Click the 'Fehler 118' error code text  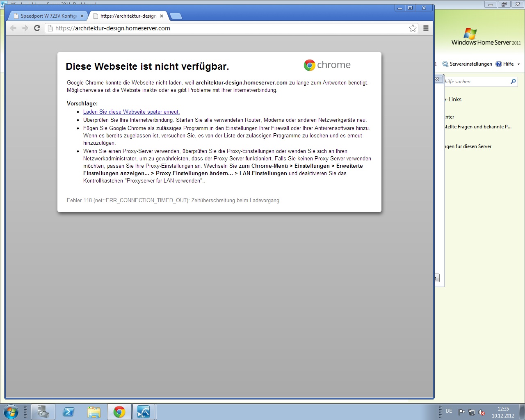(173, 201)
